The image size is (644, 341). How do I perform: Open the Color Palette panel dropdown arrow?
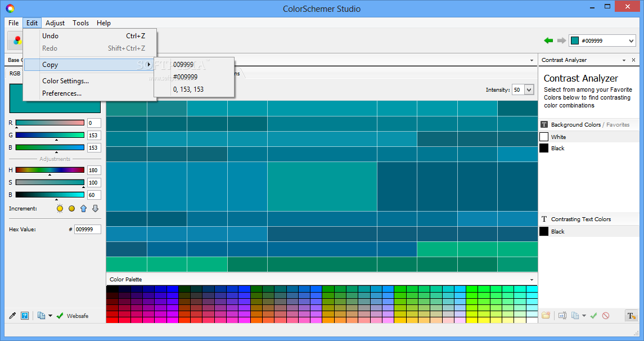tap(532, 280)
